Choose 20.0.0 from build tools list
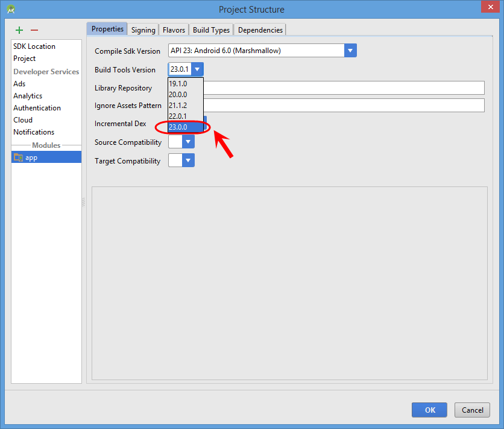The height and width of the screenshot is (429, 504). pos(186,95)
